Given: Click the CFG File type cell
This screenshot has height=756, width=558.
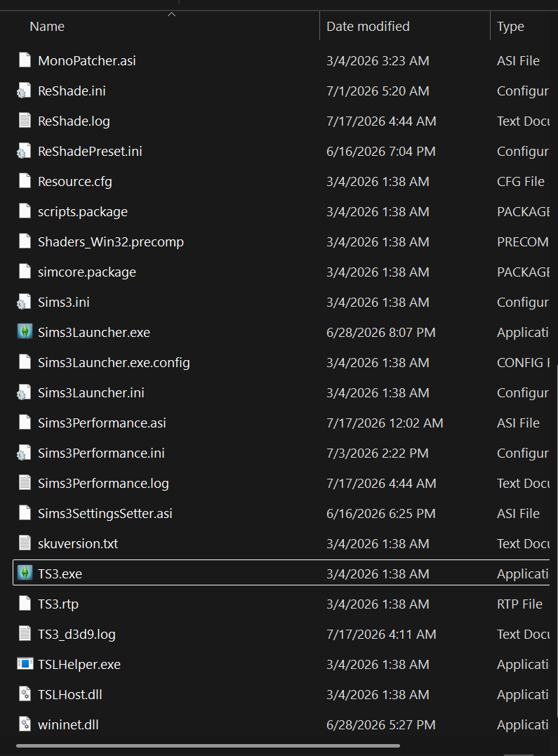Looking at the screenshot, I should pos(520,182).
